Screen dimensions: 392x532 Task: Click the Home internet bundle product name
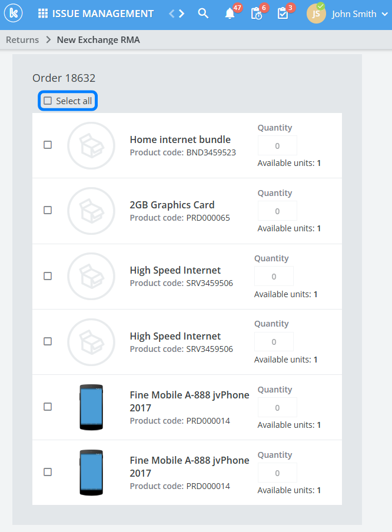[180, 139]
